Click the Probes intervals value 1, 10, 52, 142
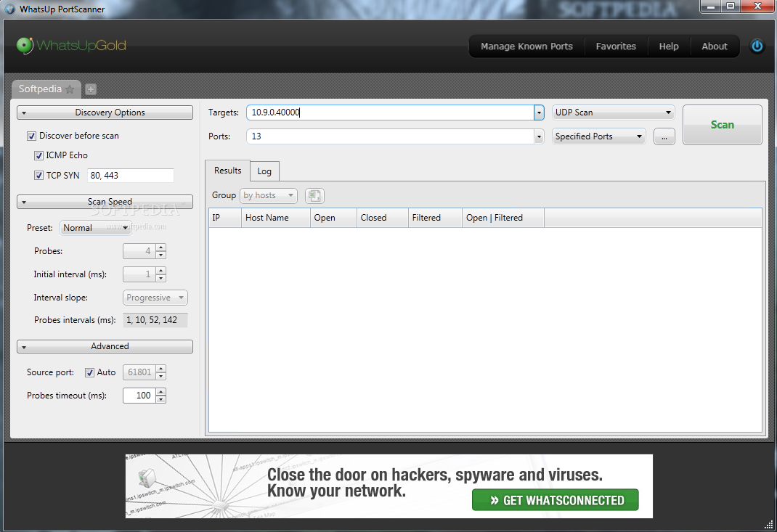Image resolution: width=777 pixels, height=532 pixels. [155, 320]
